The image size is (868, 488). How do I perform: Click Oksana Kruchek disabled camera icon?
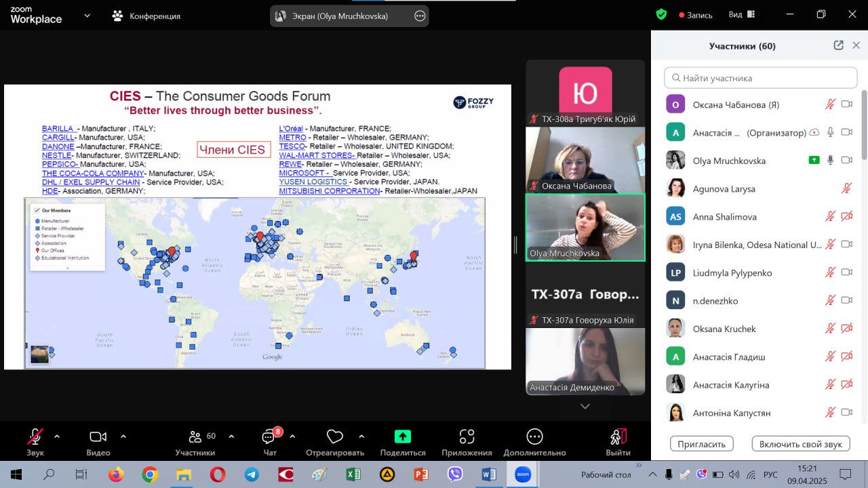(846, 328)
